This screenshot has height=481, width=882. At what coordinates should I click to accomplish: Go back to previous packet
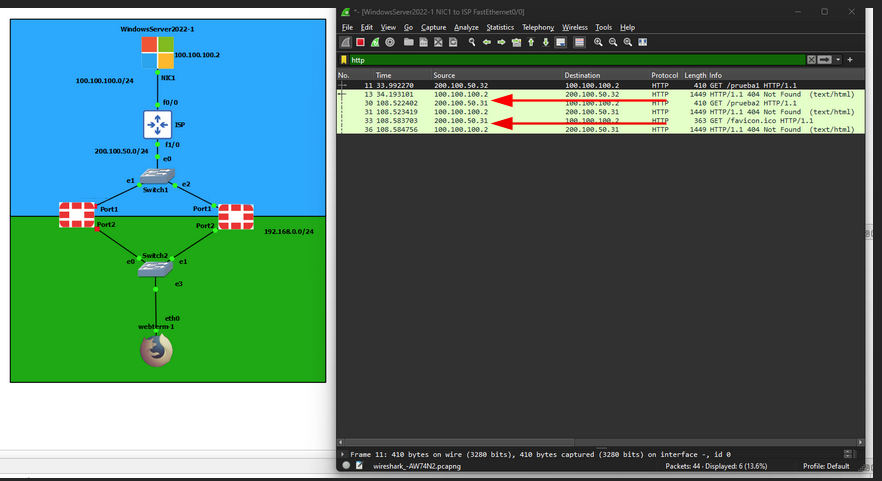[487, 42]
